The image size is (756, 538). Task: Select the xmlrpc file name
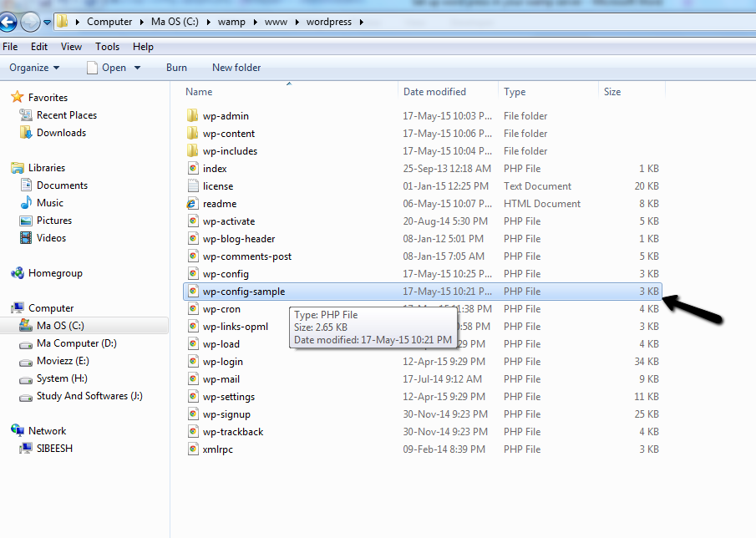(217, 449)
